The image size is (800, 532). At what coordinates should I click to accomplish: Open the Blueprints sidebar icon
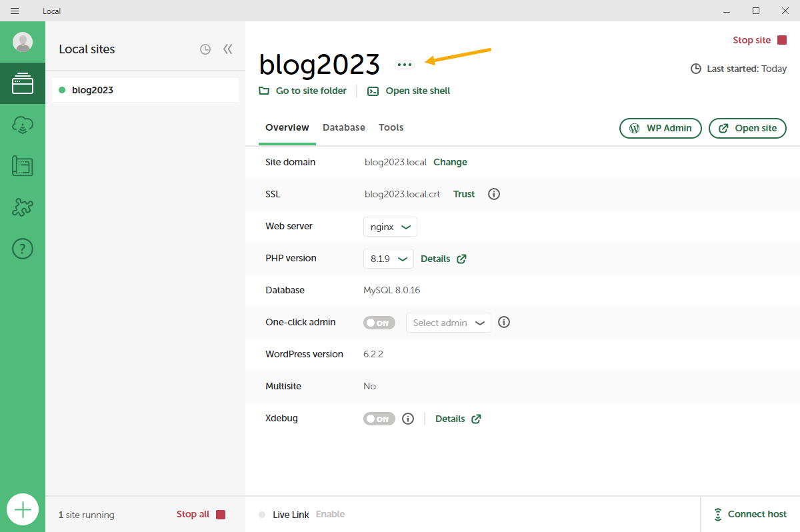(23, 166)
